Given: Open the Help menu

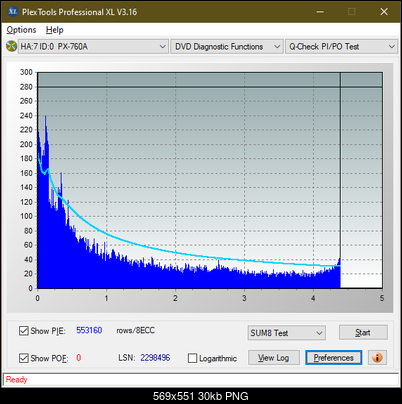Looking at the screenshot, I should (x=54, y=30).
